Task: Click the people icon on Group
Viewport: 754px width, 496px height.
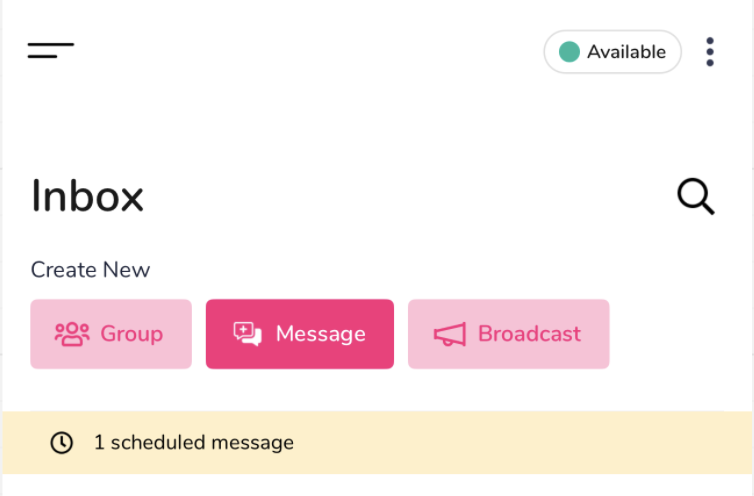Action: point(72,334)
